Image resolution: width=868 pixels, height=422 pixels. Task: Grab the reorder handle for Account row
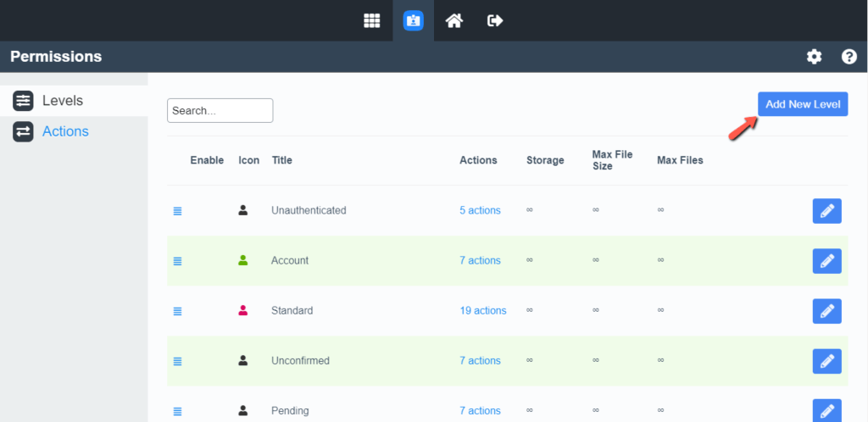(x=178, y=261)
